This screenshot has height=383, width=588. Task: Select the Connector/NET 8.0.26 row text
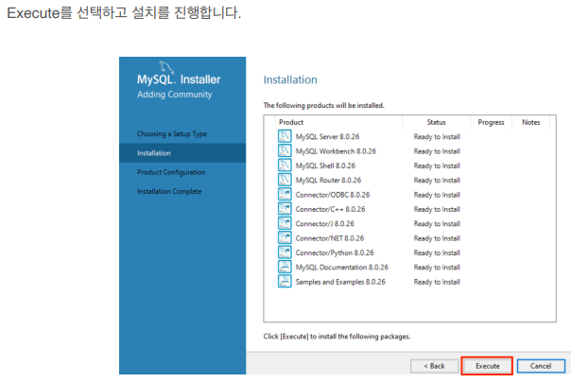330,238
